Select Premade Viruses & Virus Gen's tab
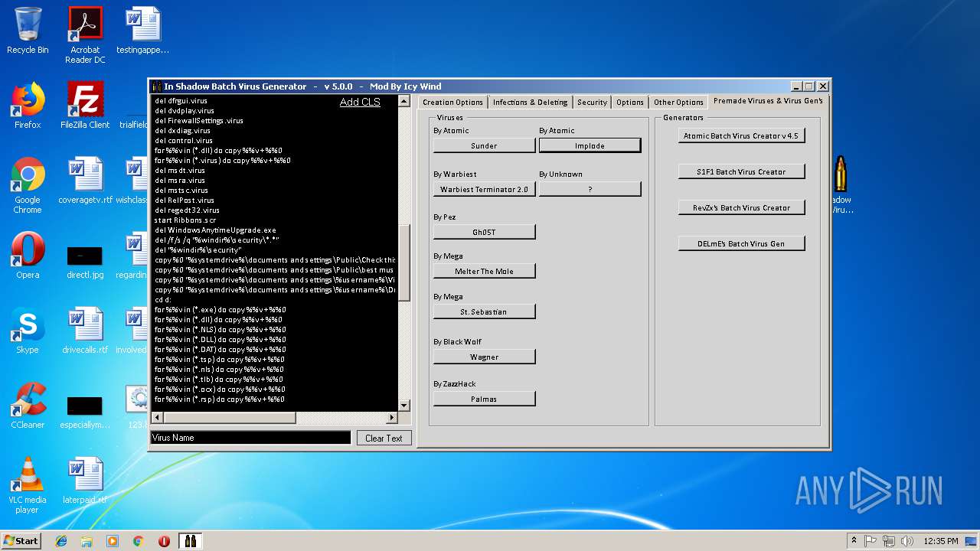 click(768, 101)
